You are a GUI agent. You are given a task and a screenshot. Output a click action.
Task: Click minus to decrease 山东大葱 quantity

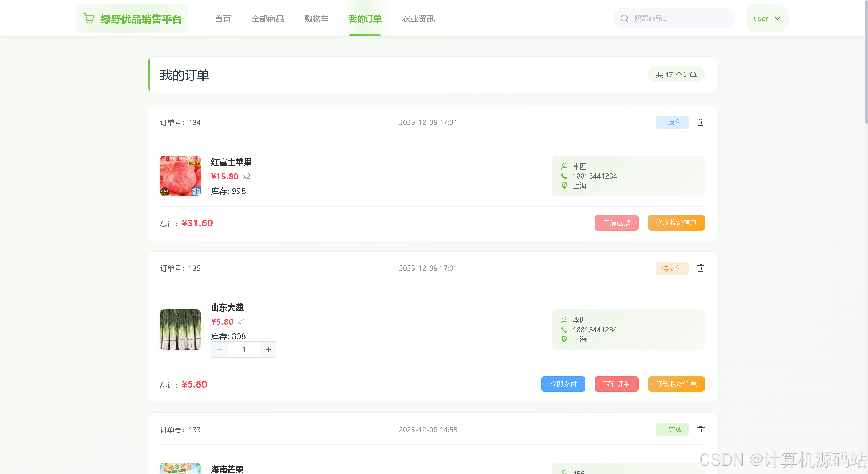(x=219, y=350)
